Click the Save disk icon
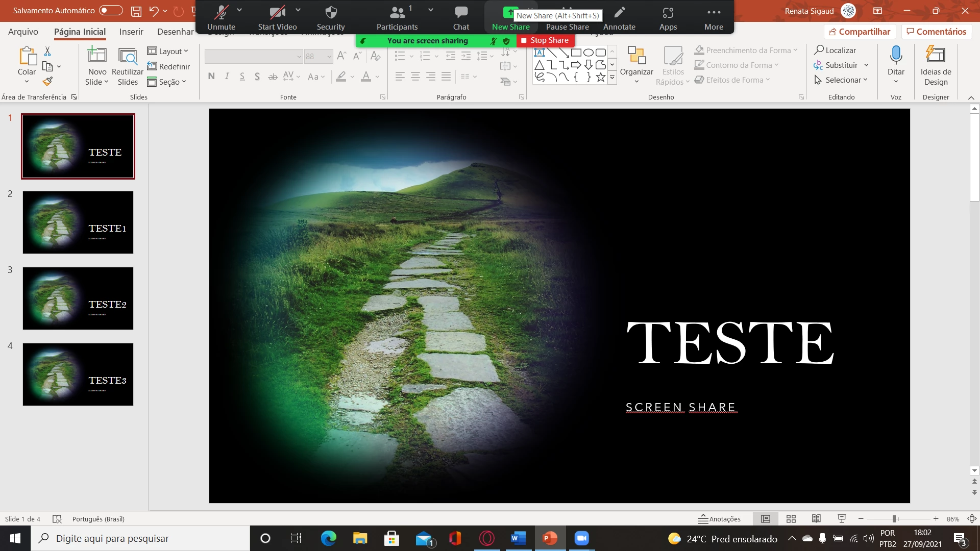Image resolution: width=980 pixels, height=551 pixels. click(x=136, y=11)
